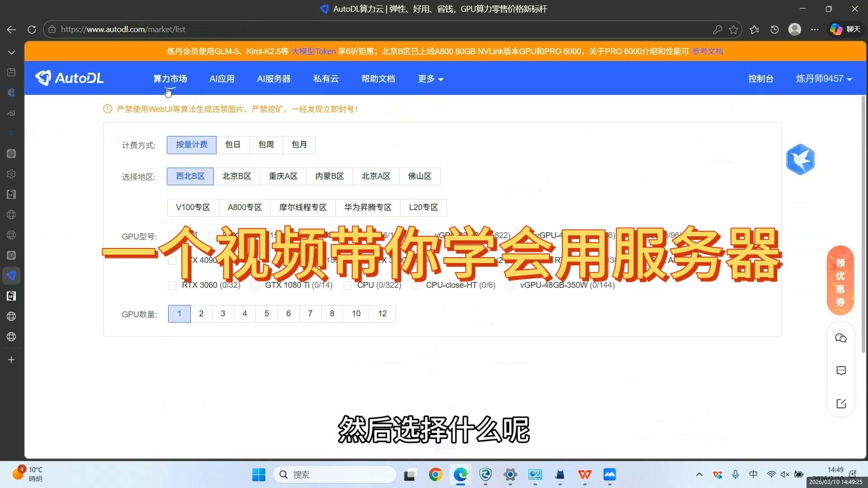Viewport: 868px width, 488px height.
Task: Open the tab actions menu icon in the sidebar
Action: (11, 72)
